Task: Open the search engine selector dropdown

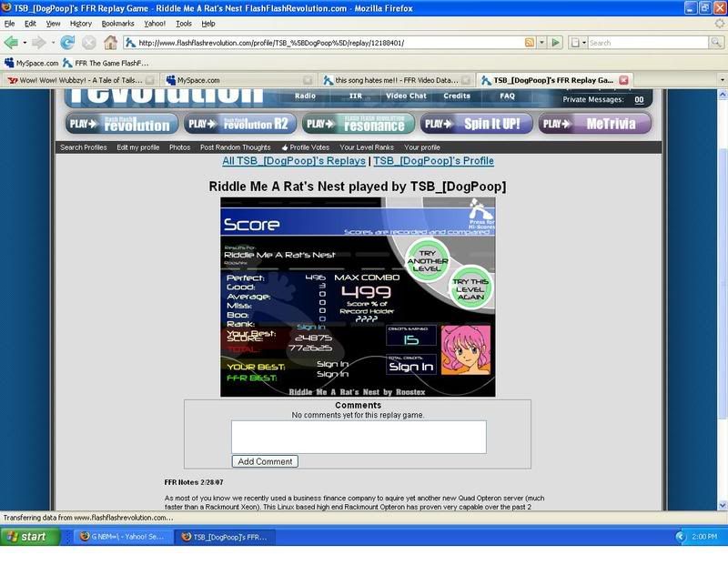Action: pos(579,42)
